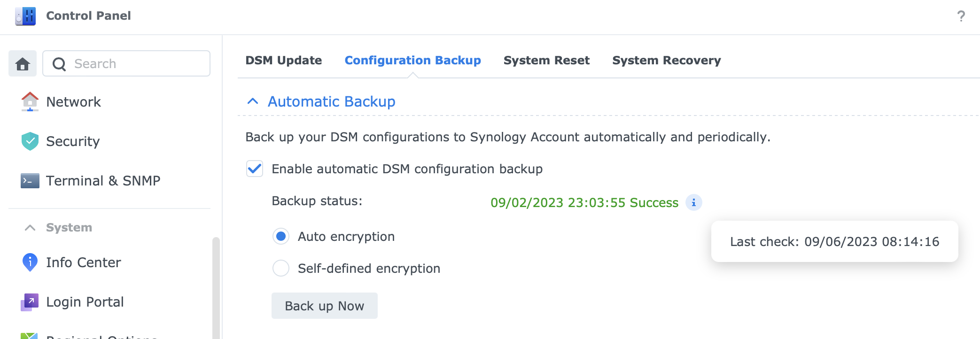This screenshot has height=339, width=980.
Task: Collapse the System section chevron
Action: click(x=30, y=228)
